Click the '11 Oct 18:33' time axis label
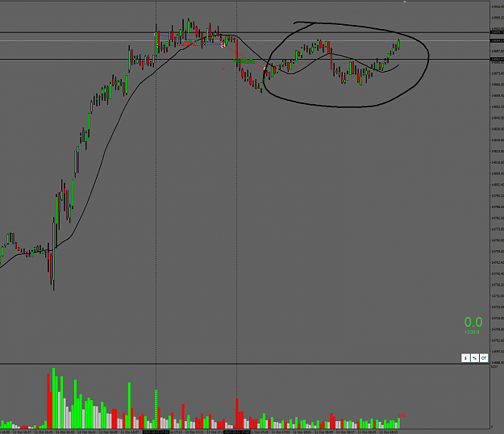This screenshot has height=434, width=504. 389,432
